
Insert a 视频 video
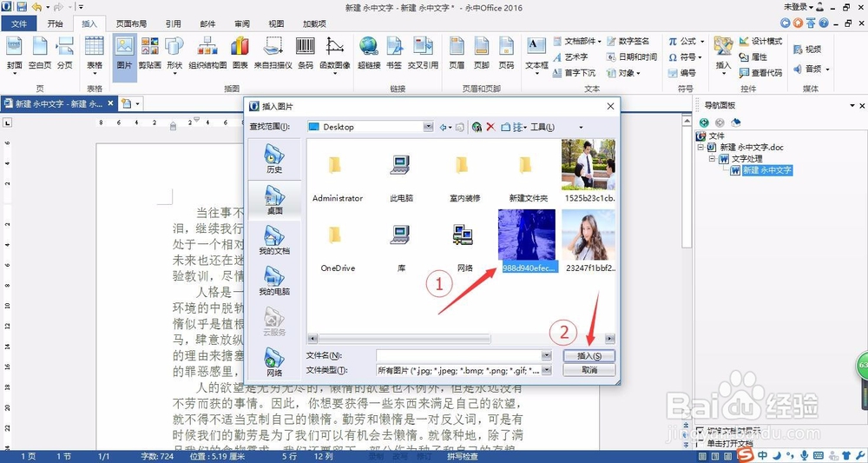tap(807, 50)
